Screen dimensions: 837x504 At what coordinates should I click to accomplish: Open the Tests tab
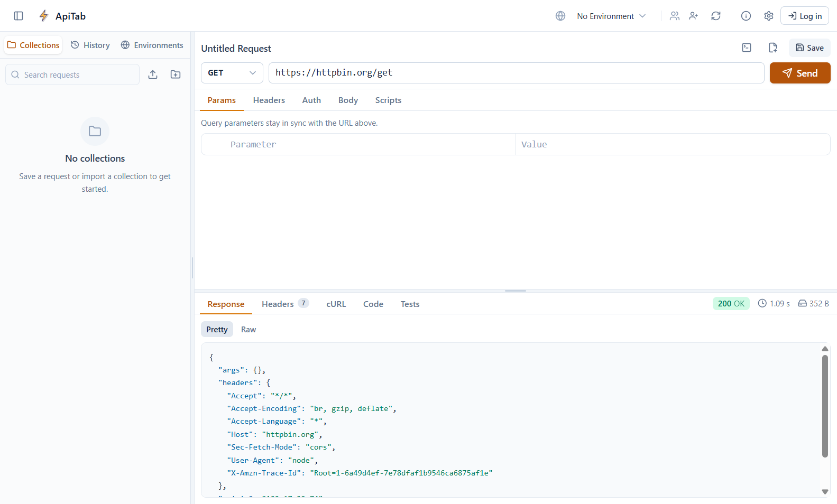point(410,304)
